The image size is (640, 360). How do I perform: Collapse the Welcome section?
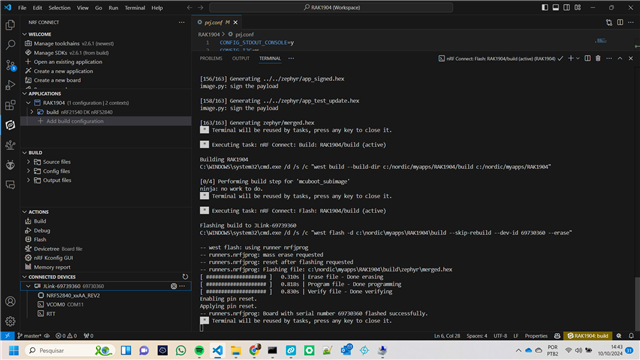tap(25, 34)
